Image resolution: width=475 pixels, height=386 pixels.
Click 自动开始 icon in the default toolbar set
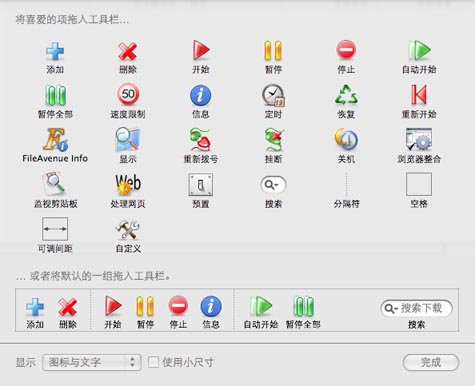(x=261, y=306)
